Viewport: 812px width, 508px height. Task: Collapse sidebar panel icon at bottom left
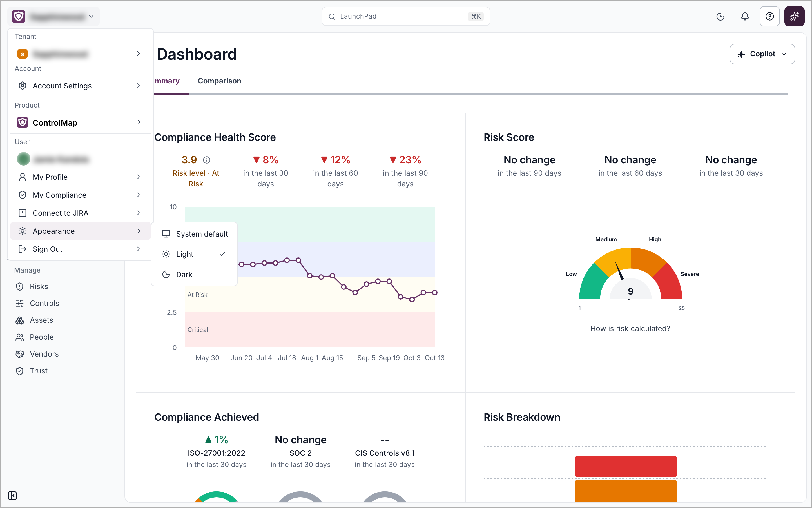point(12,496)
